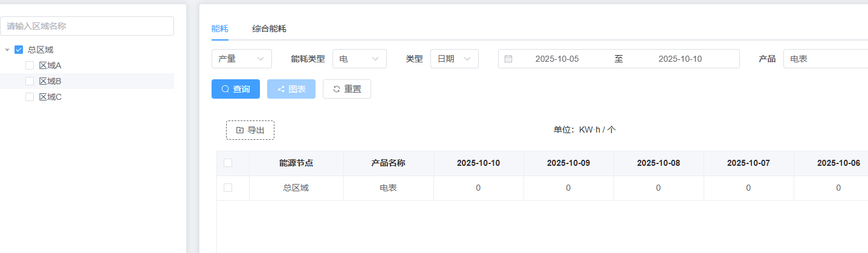This screenshot has width=868, height=253.
Task: Click the 总区域 cell in table row
Action: (x=296, y=188)
